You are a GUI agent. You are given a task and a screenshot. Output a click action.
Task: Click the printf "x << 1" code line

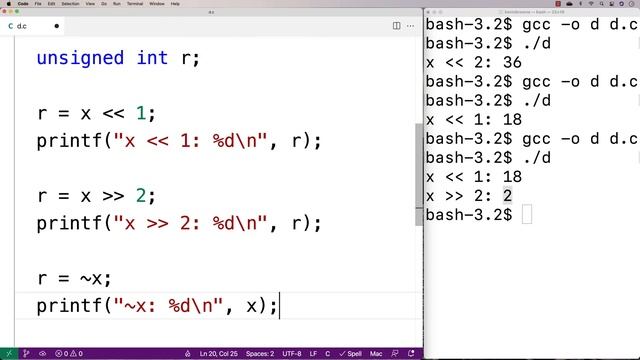[179, 141]
